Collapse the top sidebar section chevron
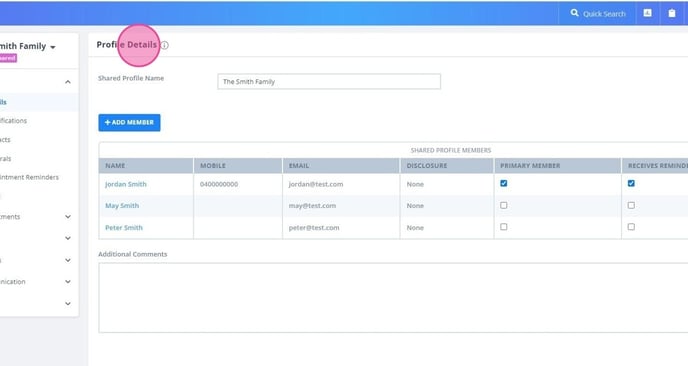The image size is (688, 366). point(68,82)
